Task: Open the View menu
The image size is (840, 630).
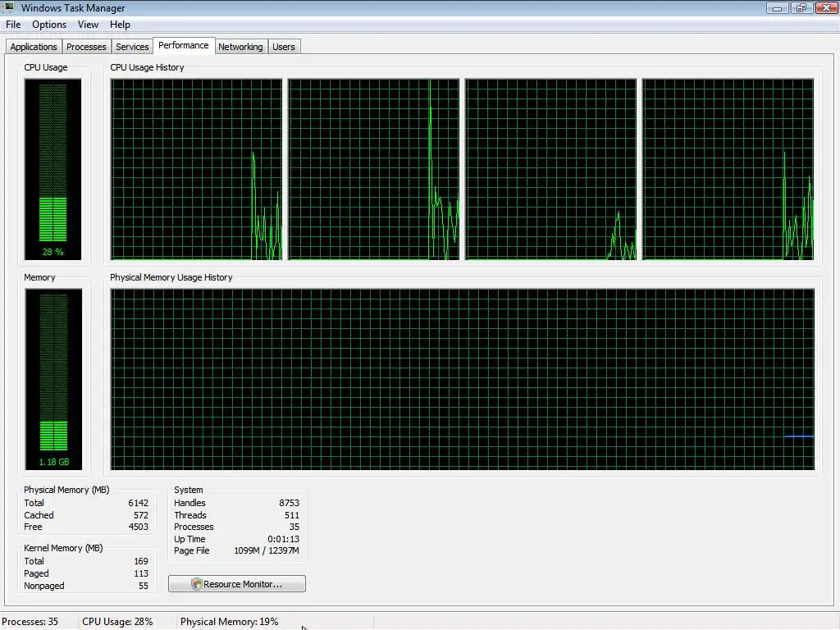Action: (x=88, y=25)
